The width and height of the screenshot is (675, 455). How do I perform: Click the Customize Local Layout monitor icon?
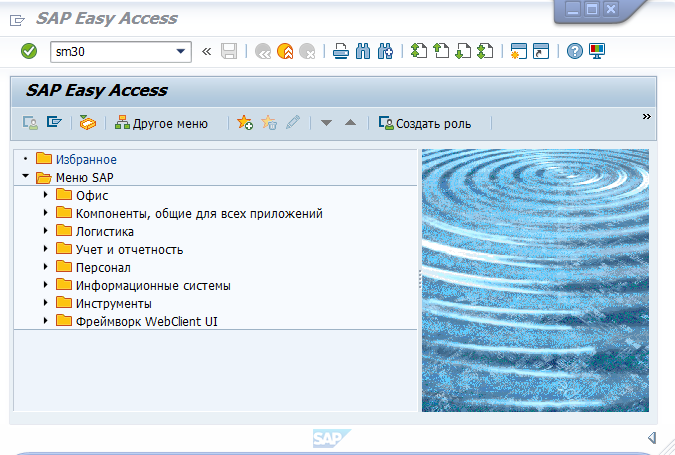pos(598,51)
